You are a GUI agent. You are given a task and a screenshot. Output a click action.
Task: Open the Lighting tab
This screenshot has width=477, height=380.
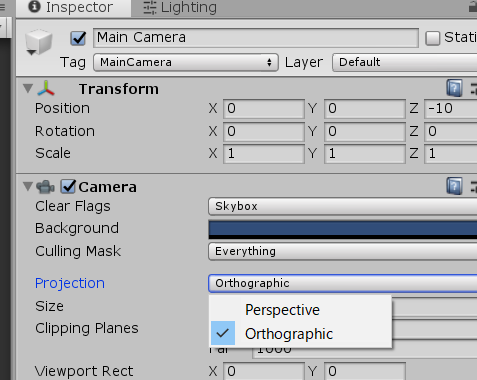click(x=180, y=7)
